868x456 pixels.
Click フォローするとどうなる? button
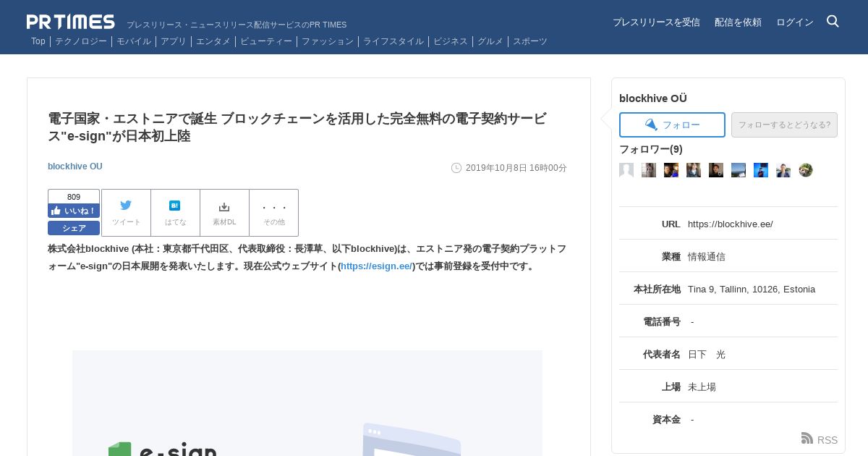tap(784, 124)
